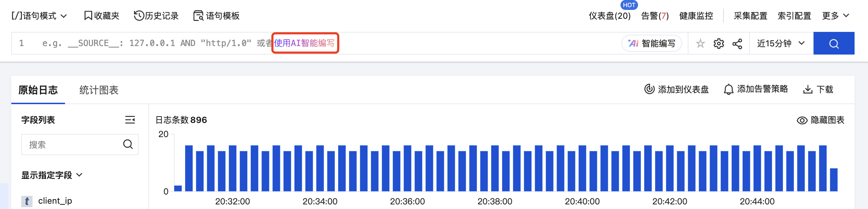Expand the 更多 menu
The width and height of the screenshot is (868, 209).
(x=835, y=16)
